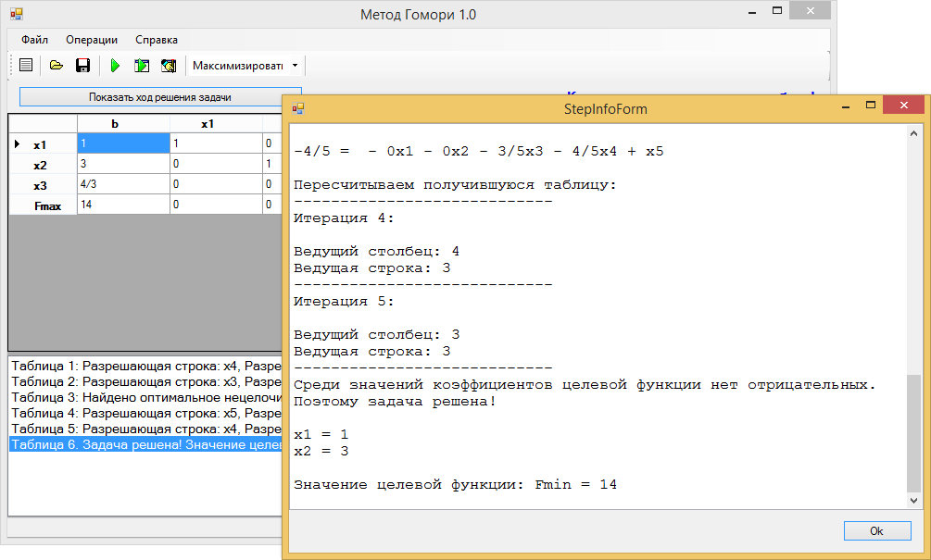
Task: Select list entry Таблица 3
Action: tap(145, 397)
